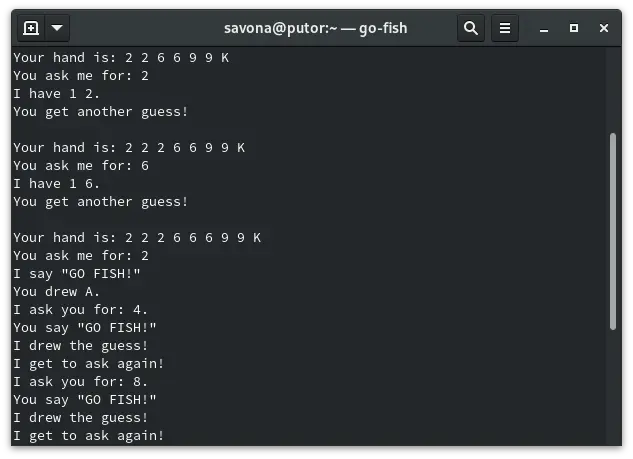Click the vertical scrollbar thumb
The width and height of the screenshot is (633, 459).
[x=613, y=230]
